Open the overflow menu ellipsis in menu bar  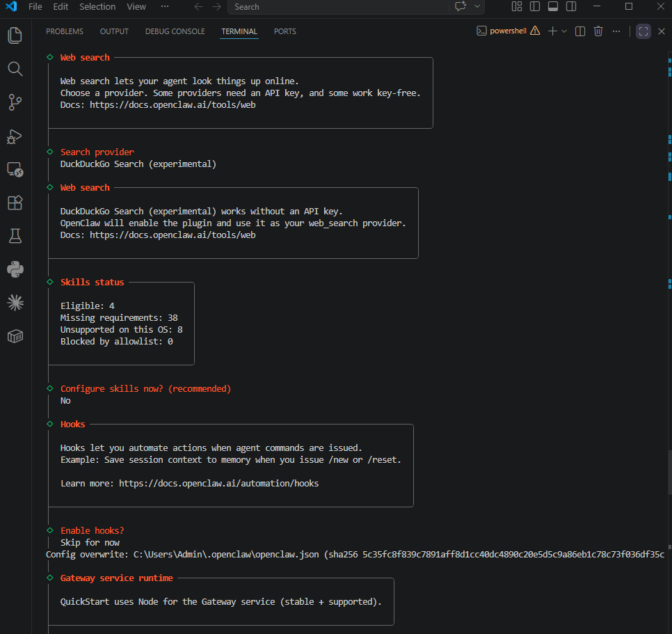[x=165, y=6]
